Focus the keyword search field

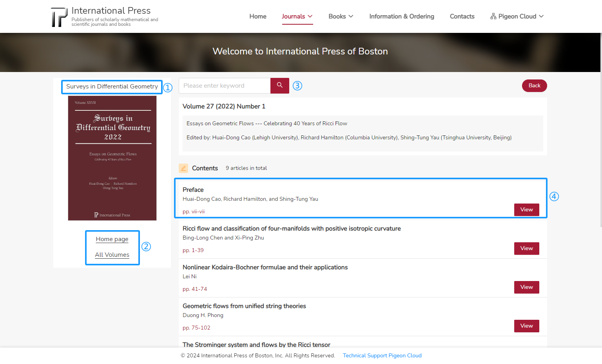[x=225, y=86]
